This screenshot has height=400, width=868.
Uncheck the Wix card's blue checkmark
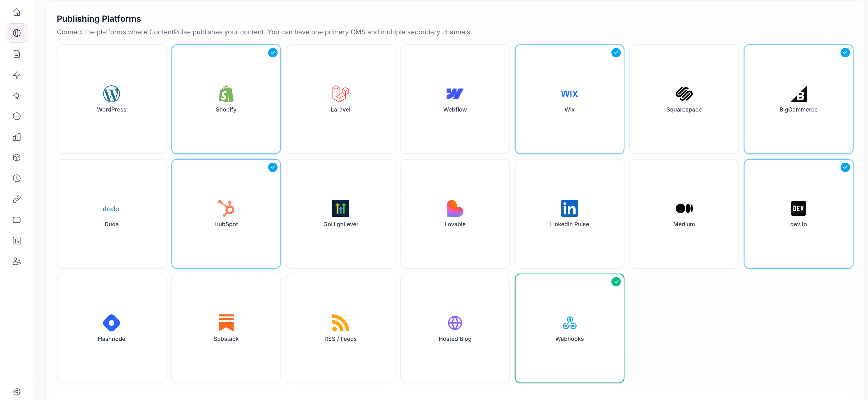(x=616, y=53)
